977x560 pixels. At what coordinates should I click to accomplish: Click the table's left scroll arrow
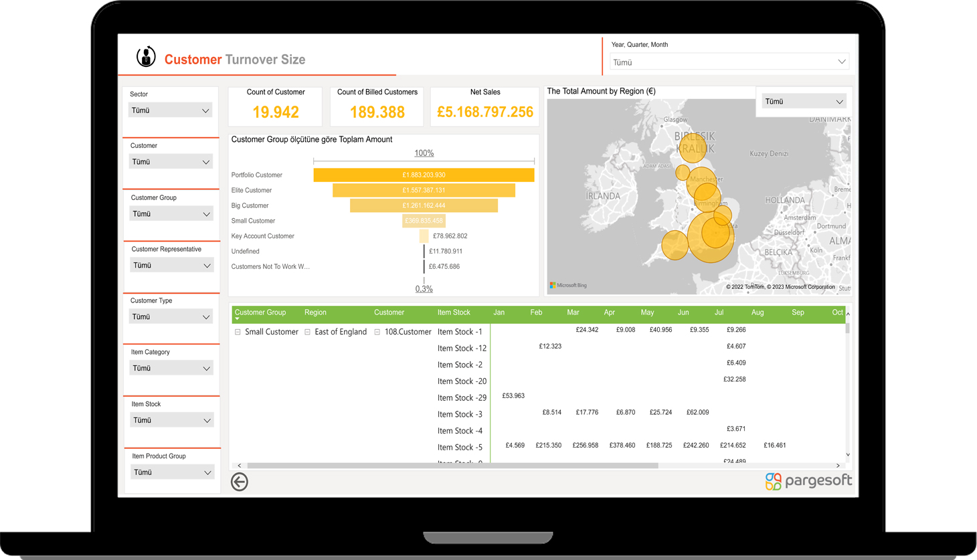click(x=240, y=466)
